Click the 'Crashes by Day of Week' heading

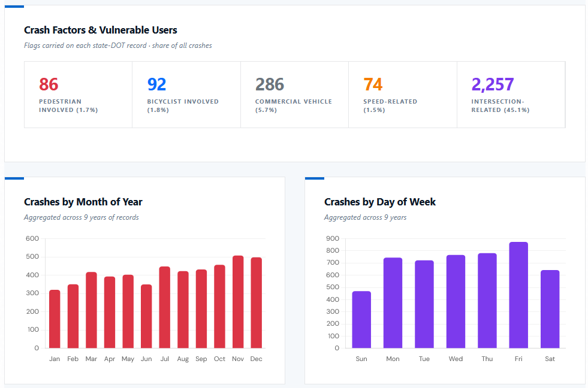pyautogui.click(x=380, y=202)
